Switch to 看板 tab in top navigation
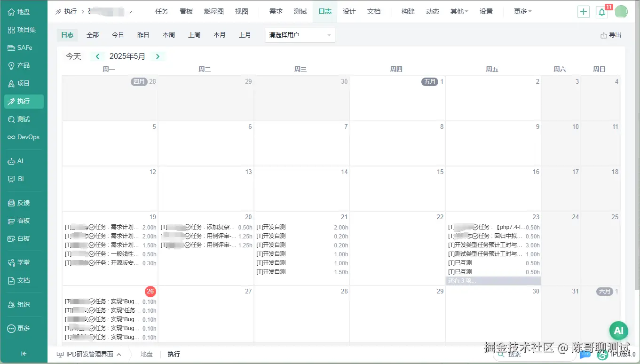The width and height of the screenshot is (640, 364). click(186, 11)
